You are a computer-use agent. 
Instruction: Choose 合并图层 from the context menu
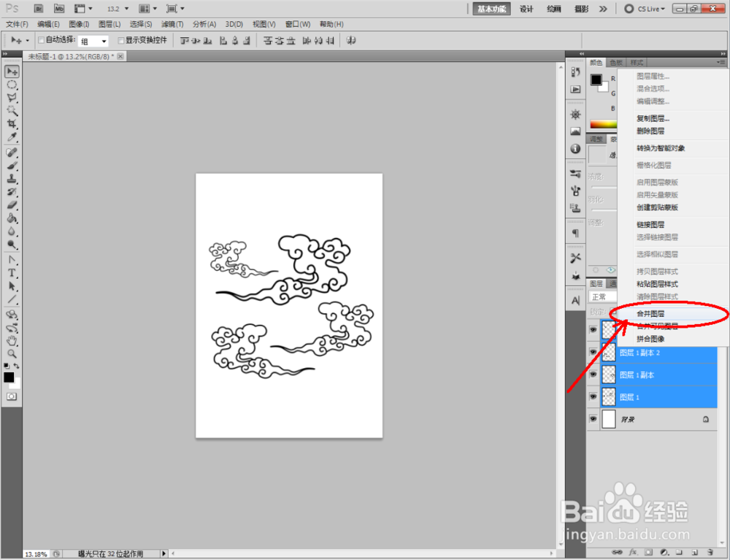point(673,314)
